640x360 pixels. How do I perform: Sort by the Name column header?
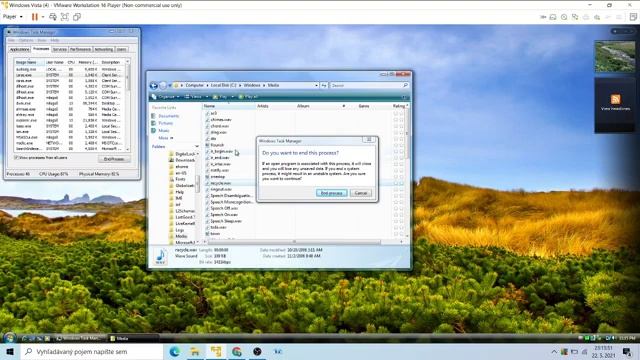(x=229, y=106)
